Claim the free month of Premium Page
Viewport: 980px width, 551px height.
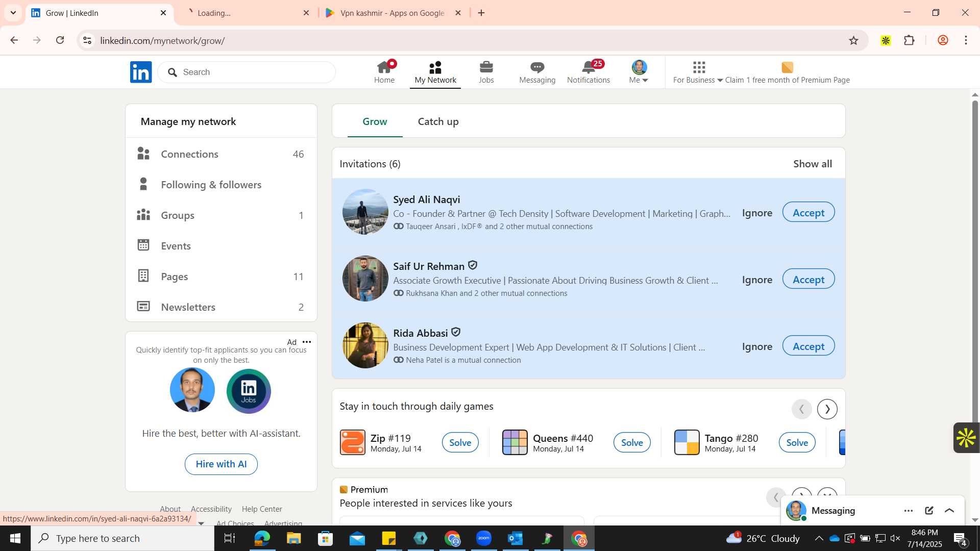[788, 72]
